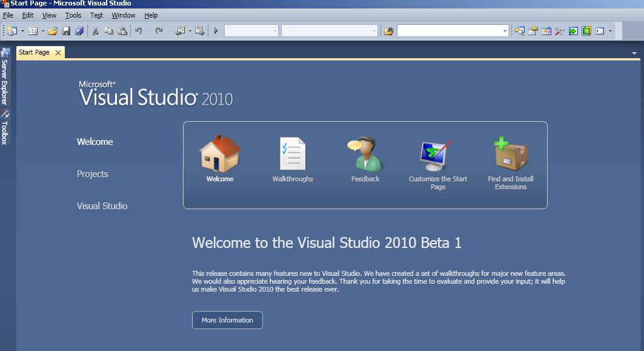
Task: Click the Feedback person icon
Action: pyautogui.click(x=365, y=154)
